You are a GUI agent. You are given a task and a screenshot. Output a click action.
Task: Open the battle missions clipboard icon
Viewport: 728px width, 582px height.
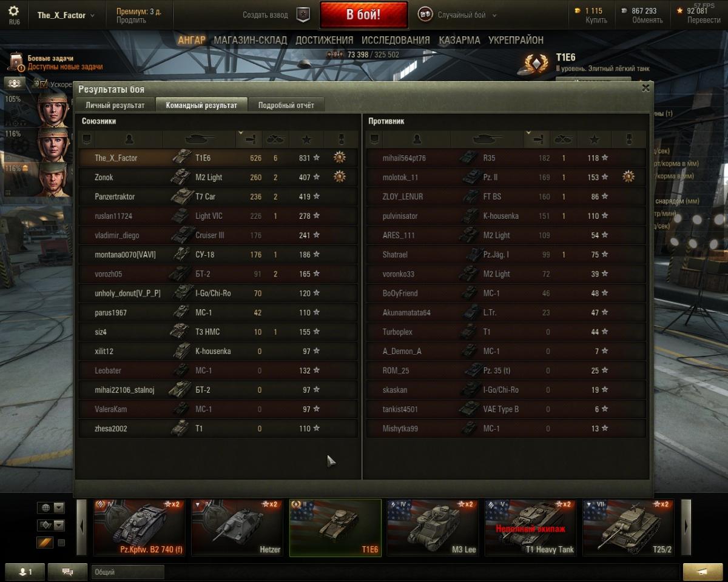point(16,62)
